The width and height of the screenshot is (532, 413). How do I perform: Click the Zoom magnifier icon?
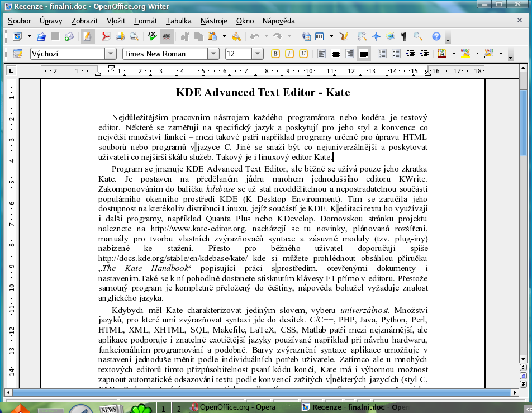(x=418, y=36)
